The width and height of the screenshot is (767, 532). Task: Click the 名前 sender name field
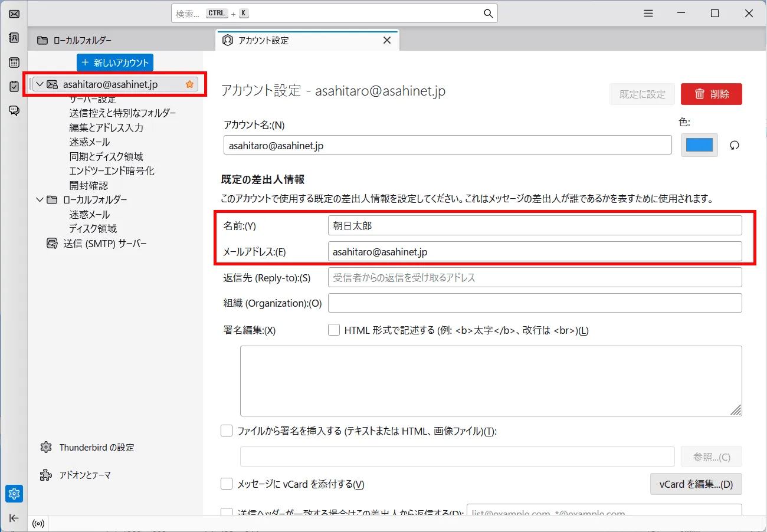click(x=535, y=225)
